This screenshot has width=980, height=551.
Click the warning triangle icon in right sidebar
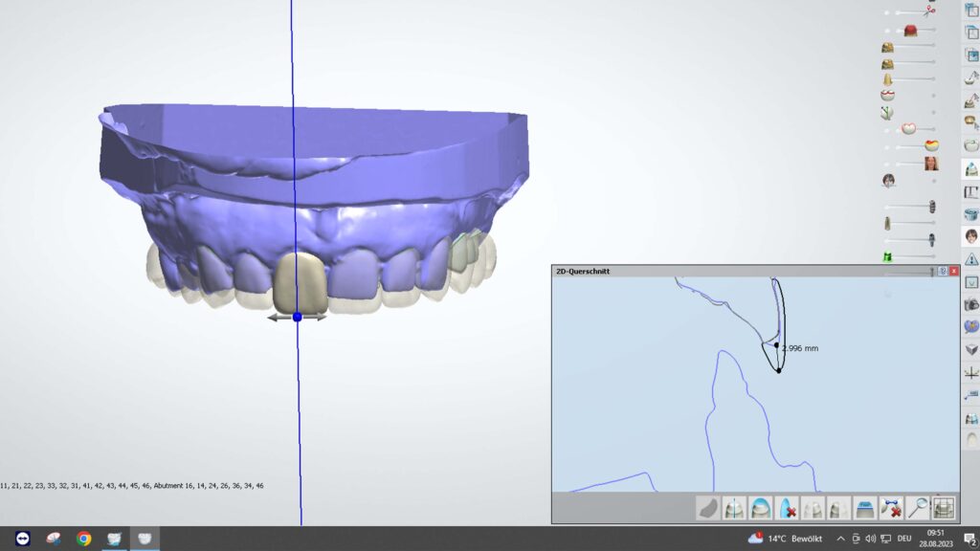(971, 259)
